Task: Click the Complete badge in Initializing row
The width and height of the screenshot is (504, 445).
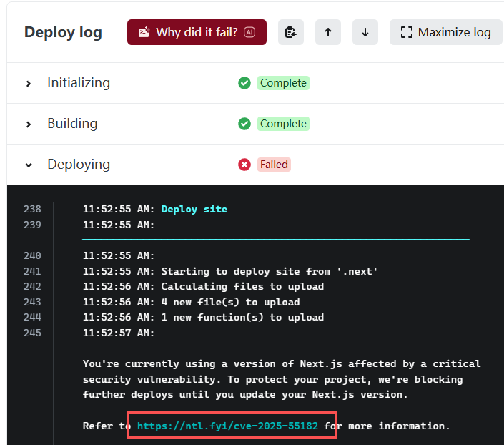Action: tap(283, 83)
